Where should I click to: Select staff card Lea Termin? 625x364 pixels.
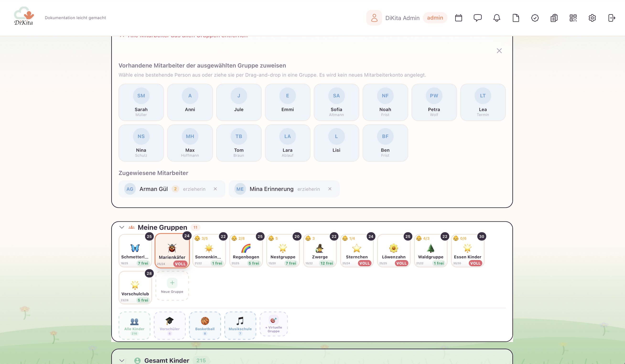(x=483, y=102)
